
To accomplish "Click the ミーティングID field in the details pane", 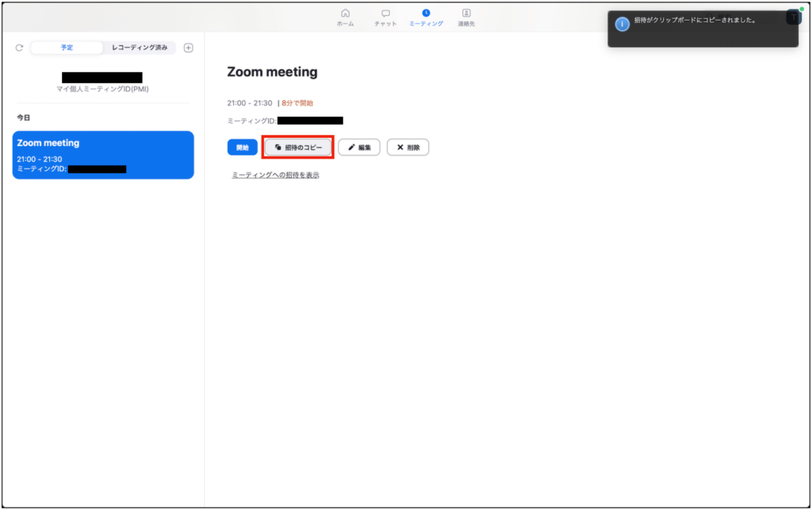I will (285, 121).
